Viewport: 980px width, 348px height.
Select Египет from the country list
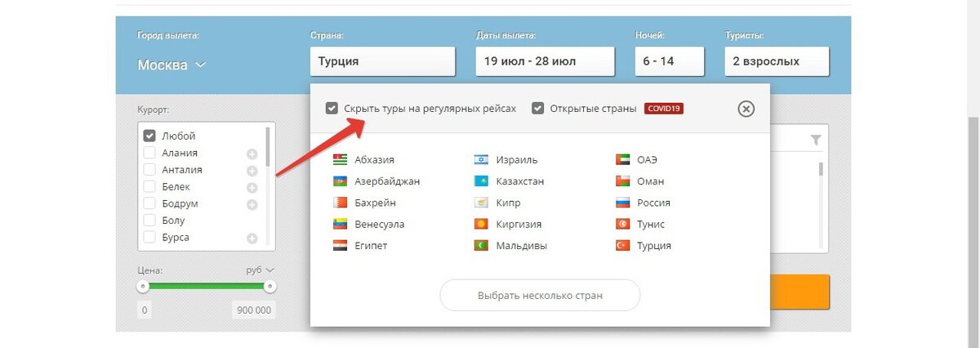point(372,245)
